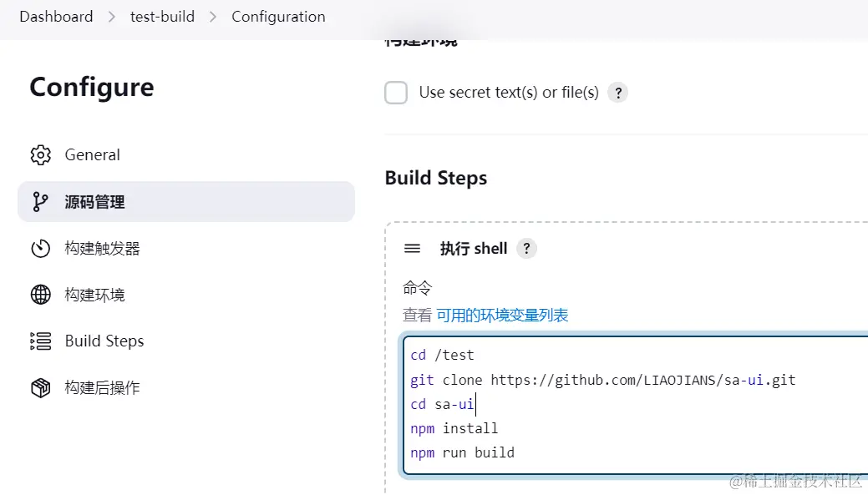Image resolution: width=868 pixels, height=495 pixels.
Task: Click the 构建后操作 package icon
Action: 40,387
